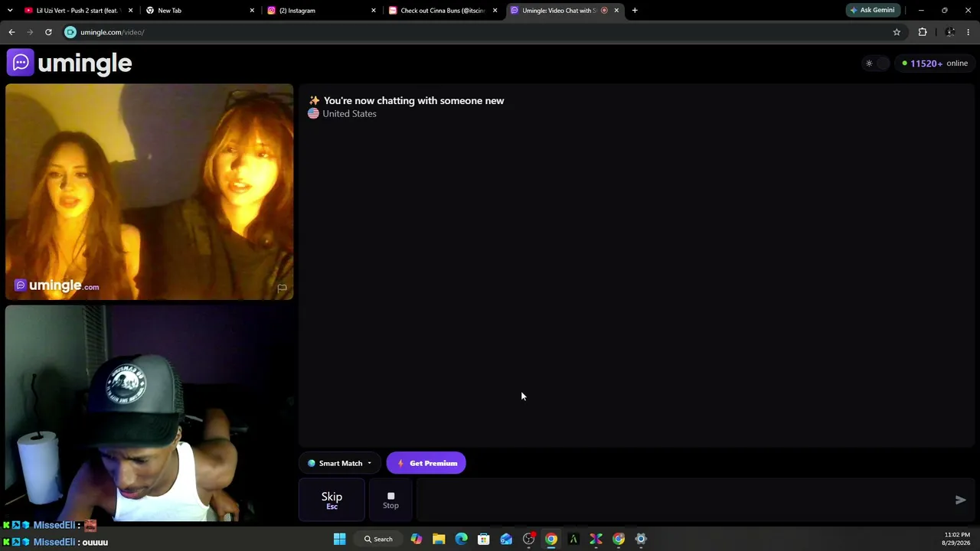Click "You're now chatting with someone new" text

(x=413, y=100)
